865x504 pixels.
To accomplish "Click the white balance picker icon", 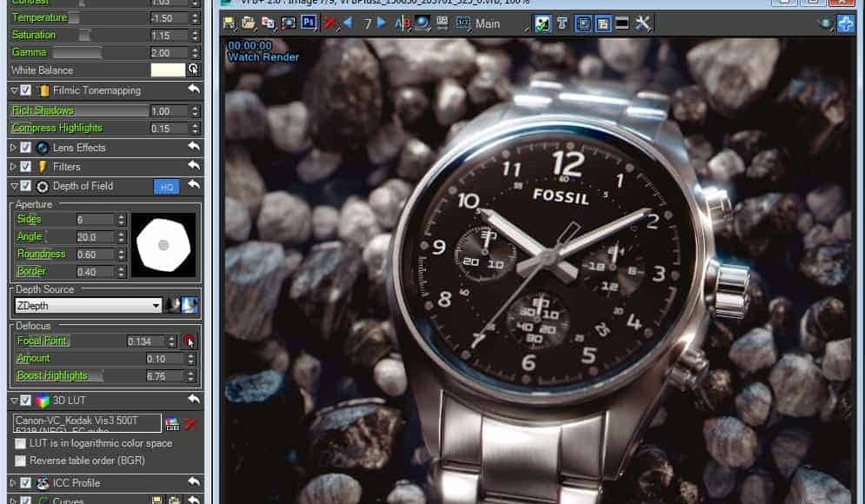I will click(x=193, y=70).
